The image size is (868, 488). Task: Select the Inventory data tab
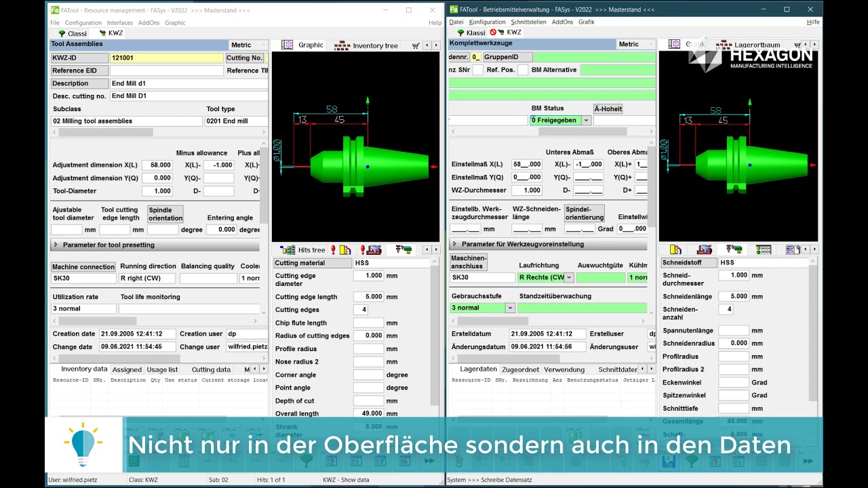click(84, 369)
